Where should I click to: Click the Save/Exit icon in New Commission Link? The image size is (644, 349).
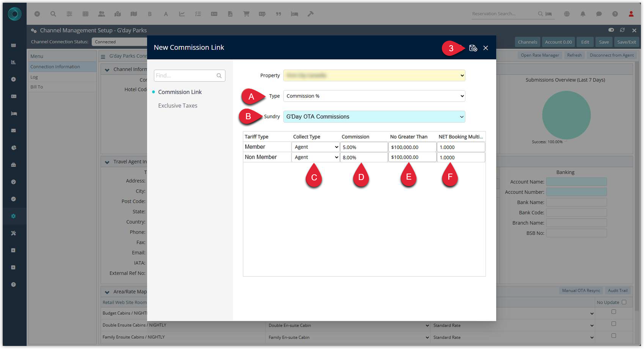pos(473,48)
